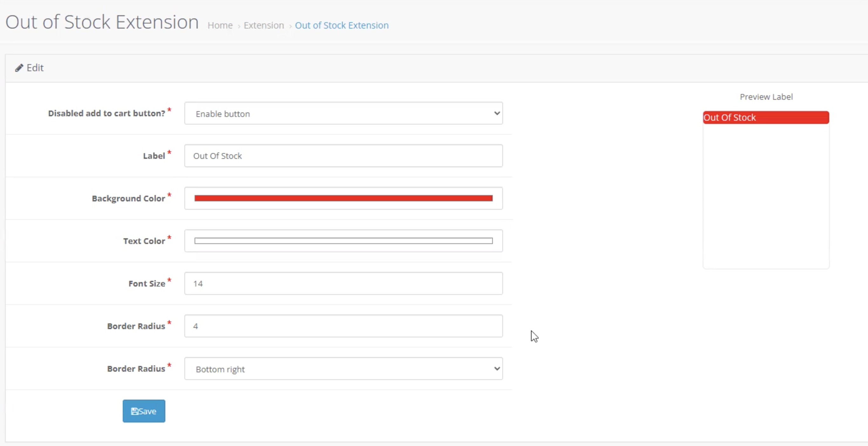Click the Preview Label heading text
This screenshot has height=446, width=868.
pos(766,97)
